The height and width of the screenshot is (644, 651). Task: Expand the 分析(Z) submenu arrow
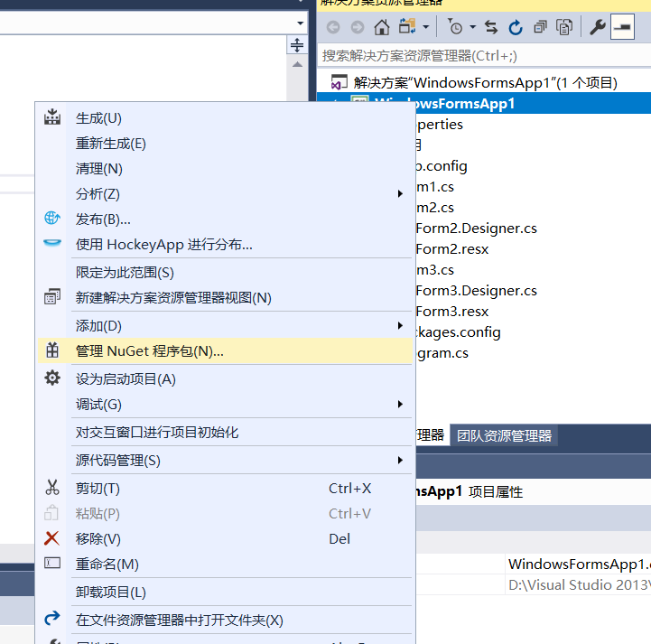(400, 194)
